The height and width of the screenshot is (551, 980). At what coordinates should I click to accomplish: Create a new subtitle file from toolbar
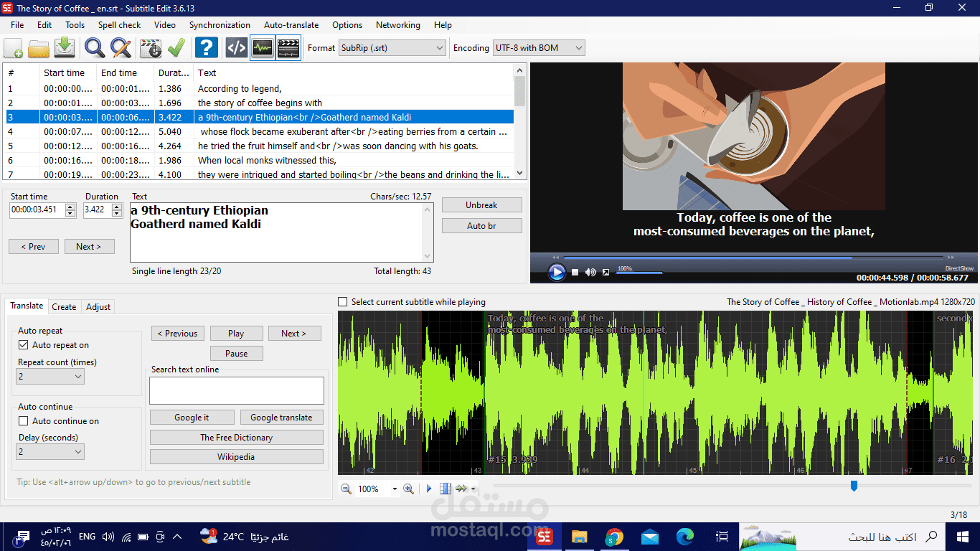(x=13, y=48)
